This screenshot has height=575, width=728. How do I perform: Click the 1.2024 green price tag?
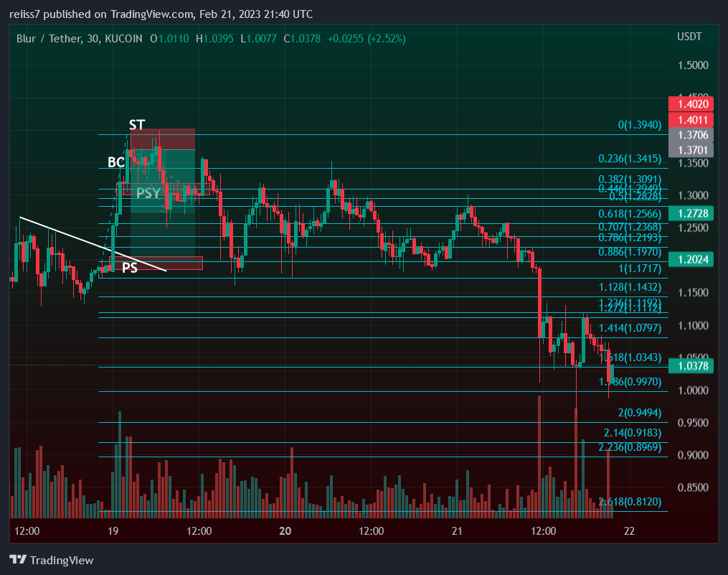pos(691,259)
